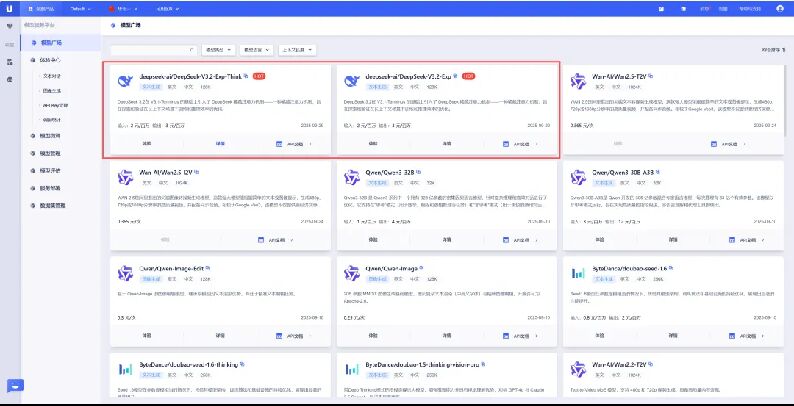The width and height of the screenshot is (794, 406).
Task: Focus the model search input field
Action: coord(153,50)
